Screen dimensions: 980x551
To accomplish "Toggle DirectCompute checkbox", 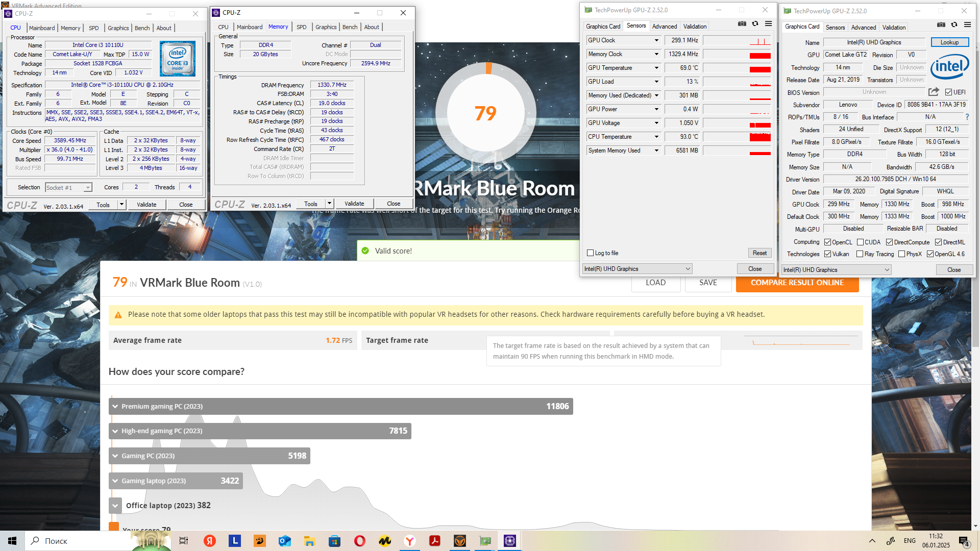I will pyautogui.click(x=889, y=242).
